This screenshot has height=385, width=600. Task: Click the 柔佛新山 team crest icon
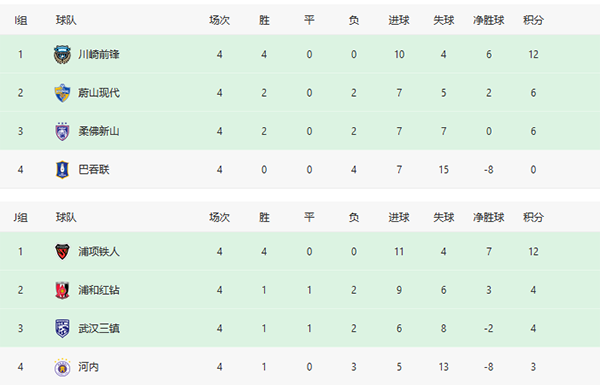click(62, 131)
